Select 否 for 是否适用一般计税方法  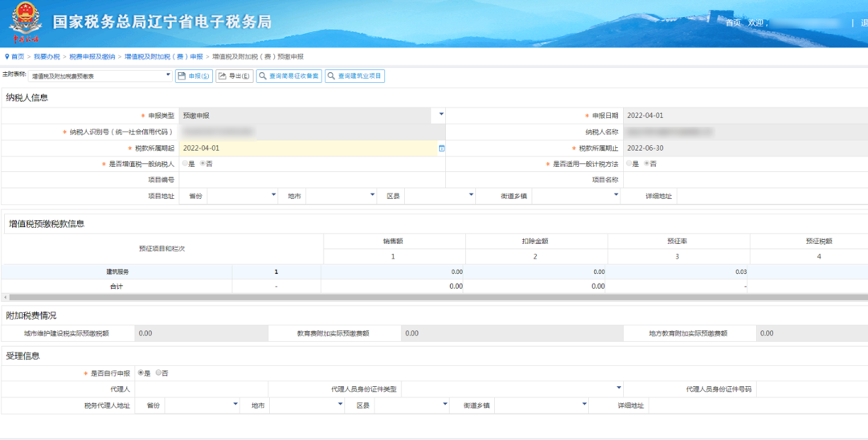(646, 164)
